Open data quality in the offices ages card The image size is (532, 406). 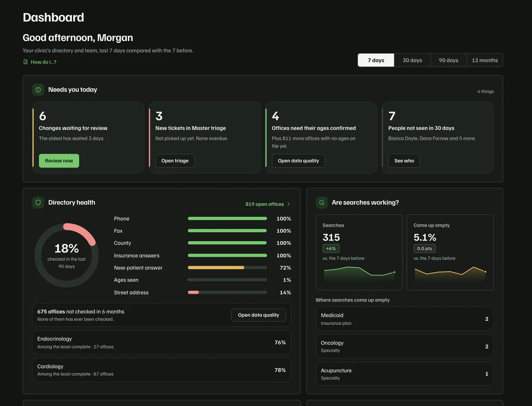point(298,161)
